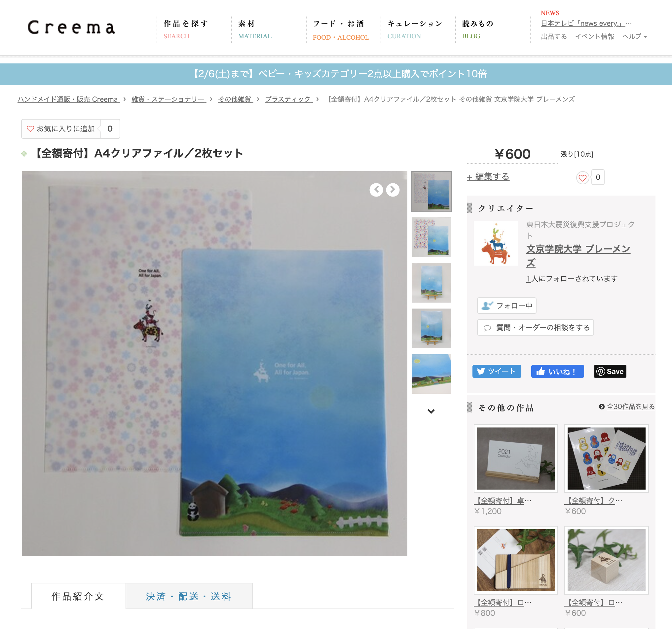
Task: Click the Creema logo
Action: pyautogui.click(x=71, y=27)
